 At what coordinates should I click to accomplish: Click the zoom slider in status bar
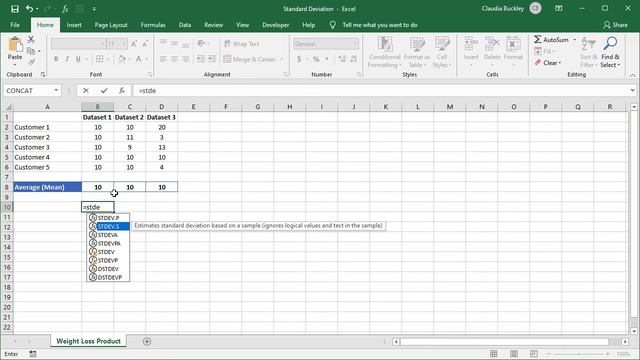(x=578, y=354)
